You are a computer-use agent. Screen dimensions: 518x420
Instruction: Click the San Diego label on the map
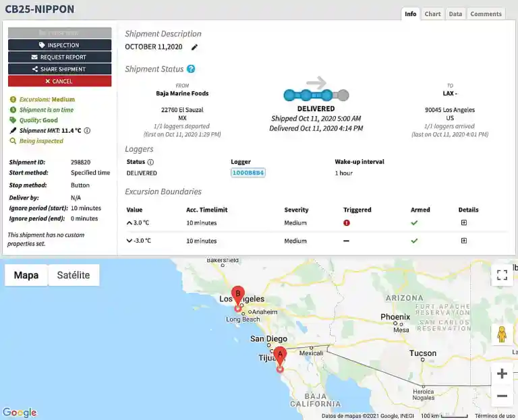click(x=268, y=339)
